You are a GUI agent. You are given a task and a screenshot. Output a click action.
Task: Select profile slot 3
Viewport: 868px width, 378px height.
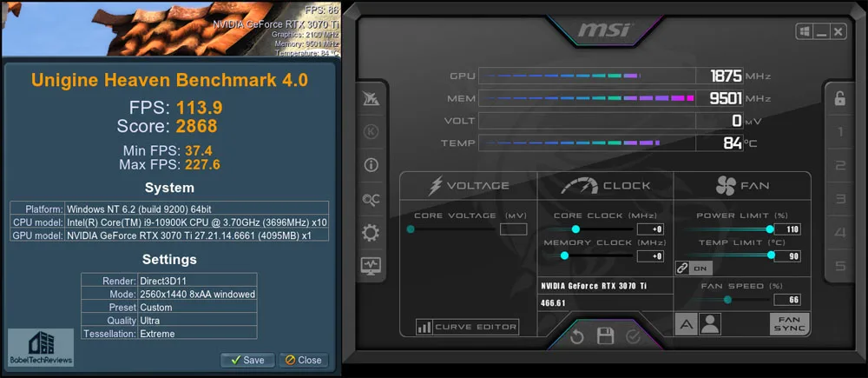840,199
